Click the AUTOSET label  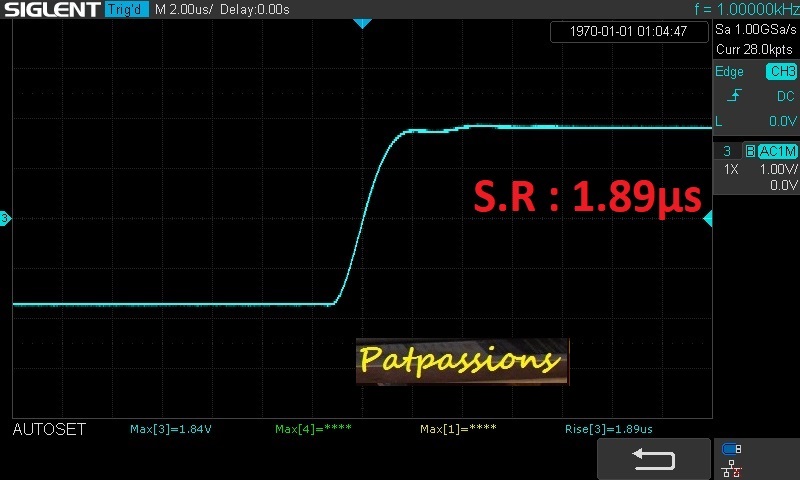49,429
